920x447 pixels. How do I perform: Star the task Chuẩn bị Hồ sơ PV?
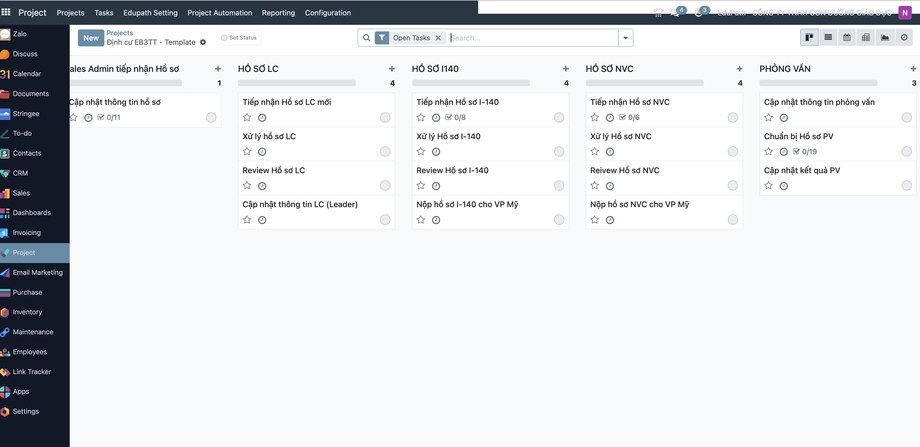click(769, 152)
